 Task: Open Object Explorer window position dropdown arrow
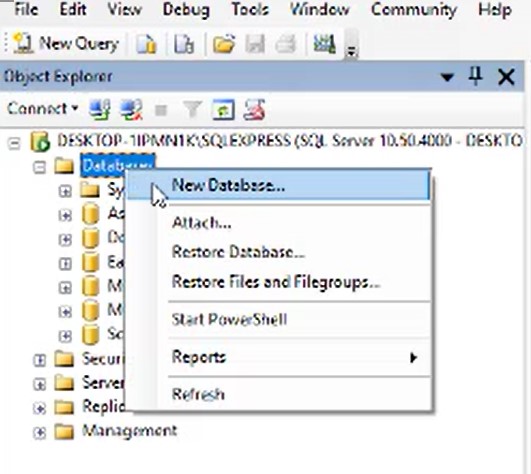point(447,77)
